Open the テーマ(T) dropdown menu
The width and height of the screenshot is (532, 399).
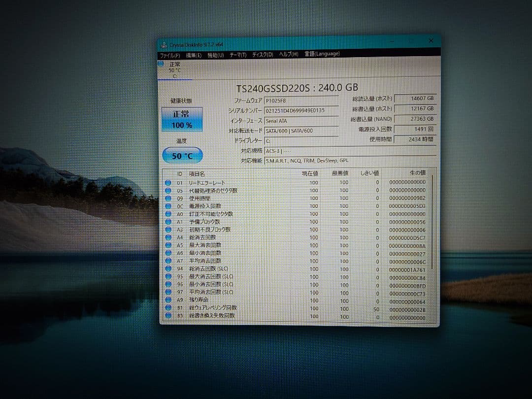[x=236, y=55]
